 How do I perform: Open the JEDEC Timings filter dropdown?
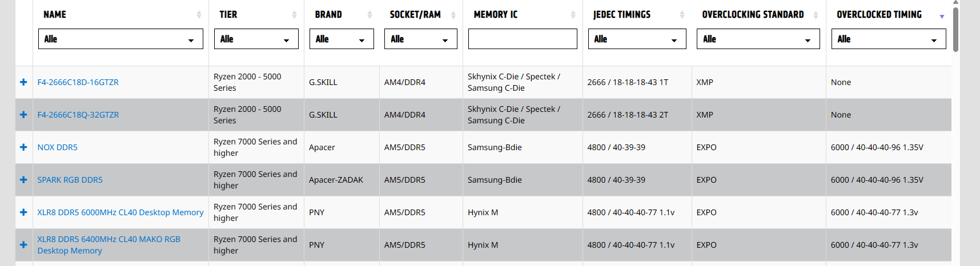(637, 39)
